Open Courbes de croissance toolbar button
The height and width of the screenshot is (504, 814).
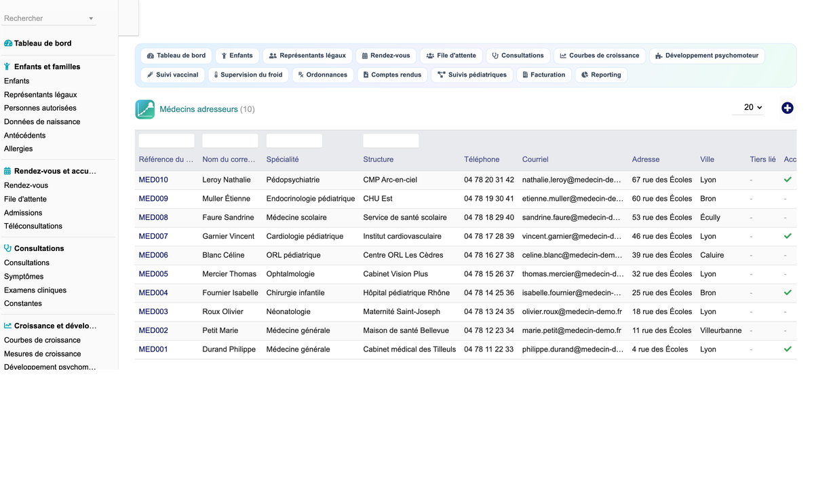point(600,56)
